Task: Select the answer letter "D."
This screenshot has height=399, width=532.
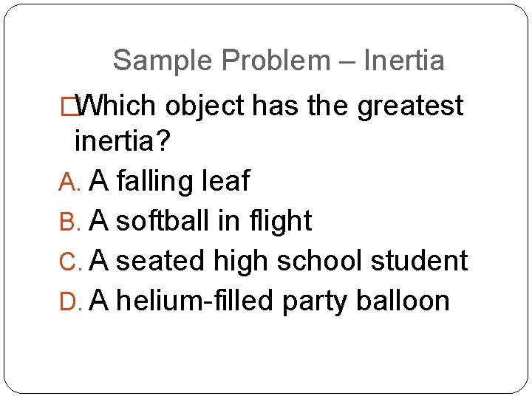Action: point(73,301)
